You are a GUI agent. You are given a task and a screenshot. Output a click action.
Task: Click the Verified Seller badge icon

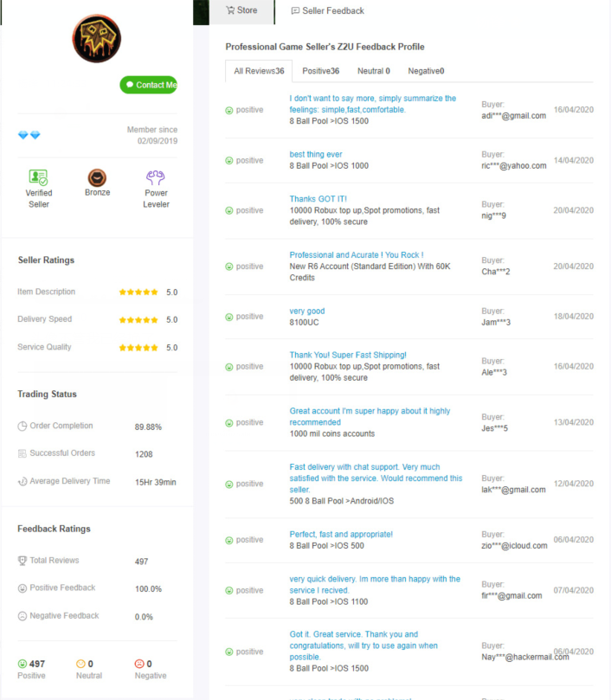(x=38, y=178)
